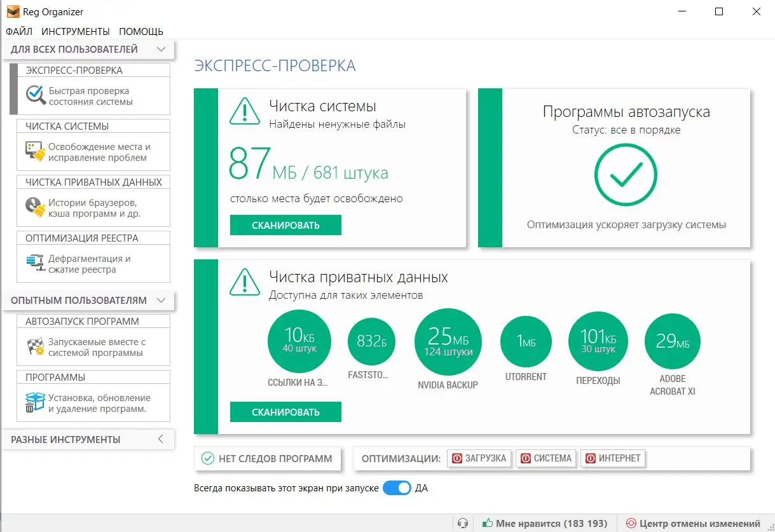Click СКАНИРОВАТЬ under Чистка системы
Image resolution: width=775 pixels, height=532 pixels.
pyautogui.click(x=285, y=224)
